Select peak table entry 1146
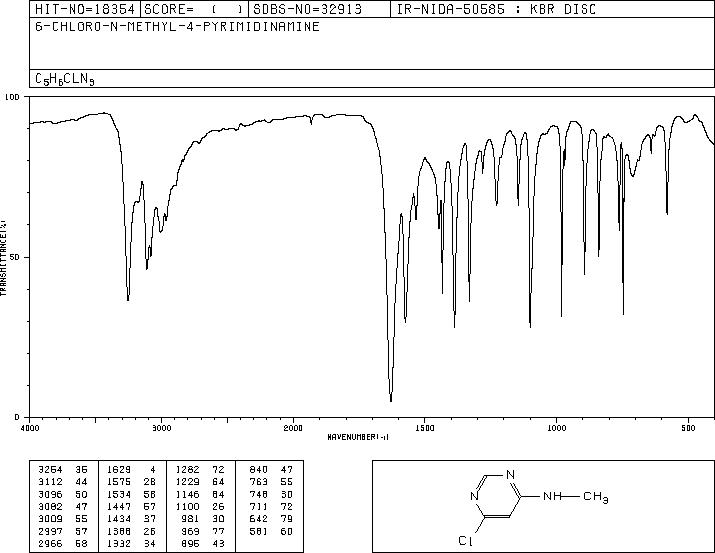715x553 pixels. (x=187, y=494)
